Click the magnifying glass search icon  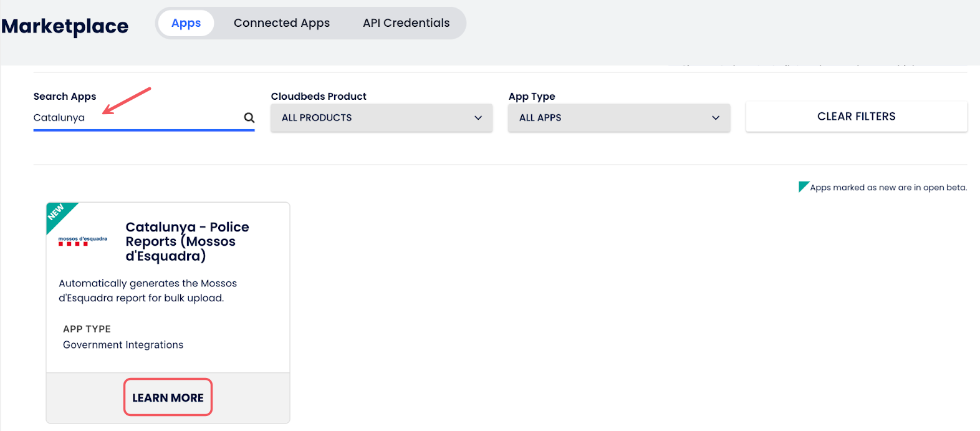[249, 117]
